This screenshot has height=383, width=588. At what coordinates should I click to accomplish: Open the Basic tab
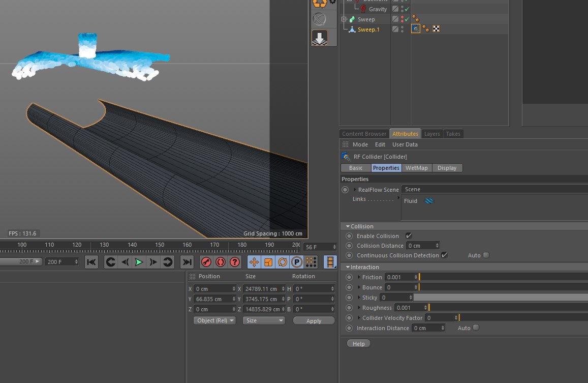356,168
